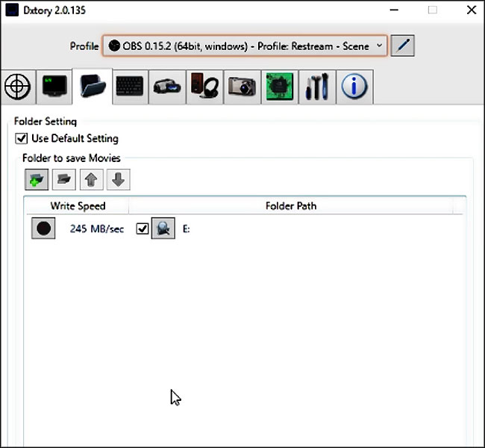
Task: Open the Audio headphones tab
Action: (204, 87)
